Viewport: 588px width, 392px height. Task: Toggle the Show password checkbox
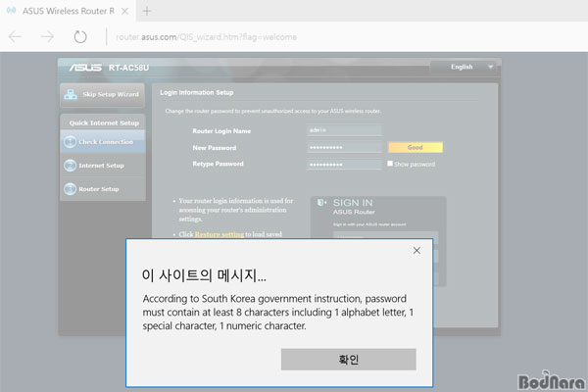[x=390, y=164]
